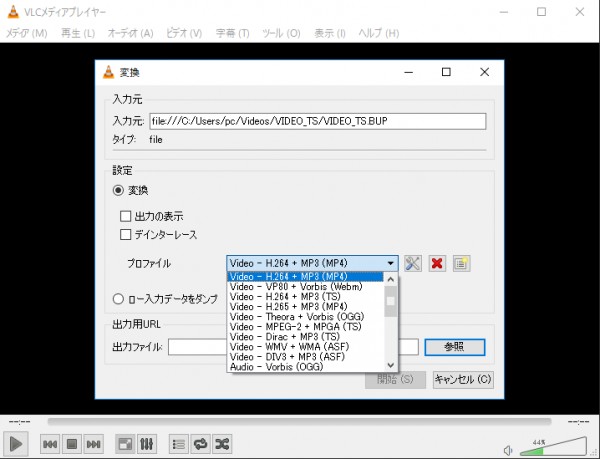
Task: Collapse the profile dropdown arrow
Action: coord(391,263)
